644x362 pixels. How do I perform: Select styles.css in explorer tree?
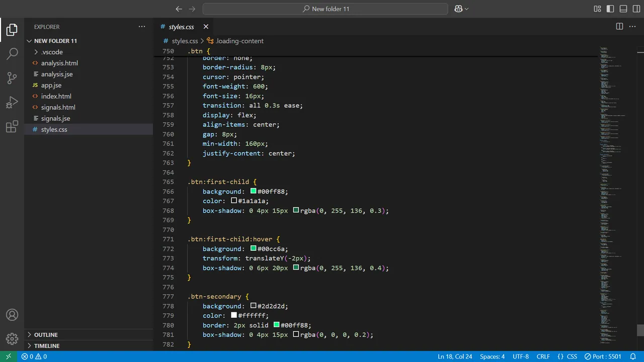tap(89, 129)
